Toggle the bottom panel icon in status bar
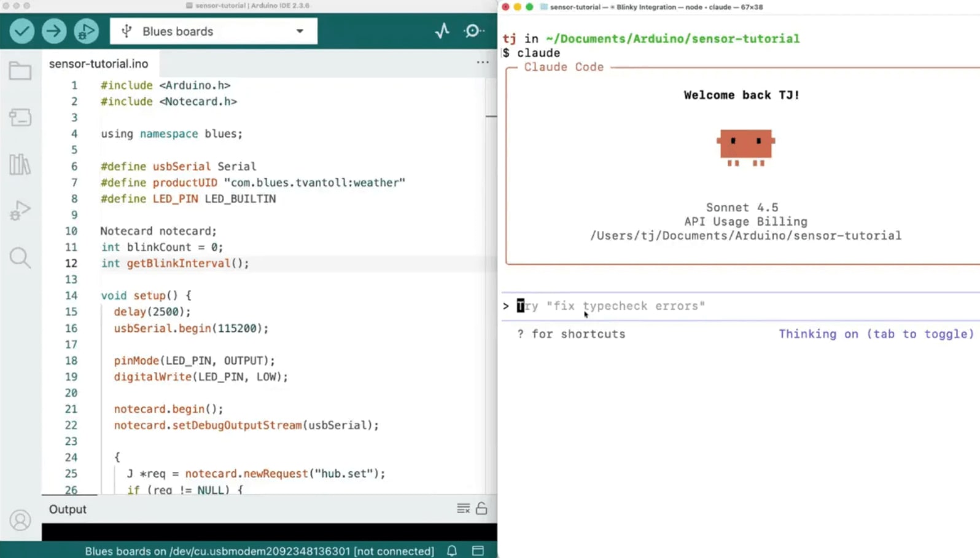 pos(478,551)
